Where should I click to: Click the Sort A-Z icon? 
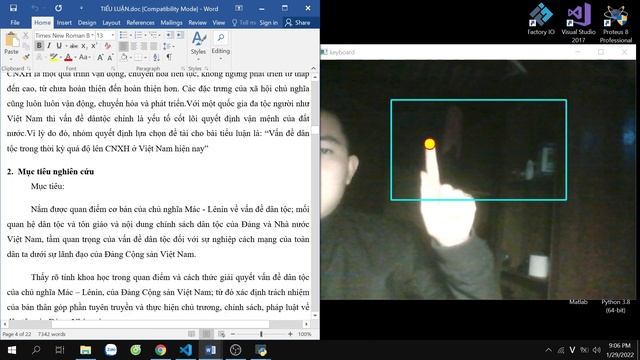pos(156,58)
